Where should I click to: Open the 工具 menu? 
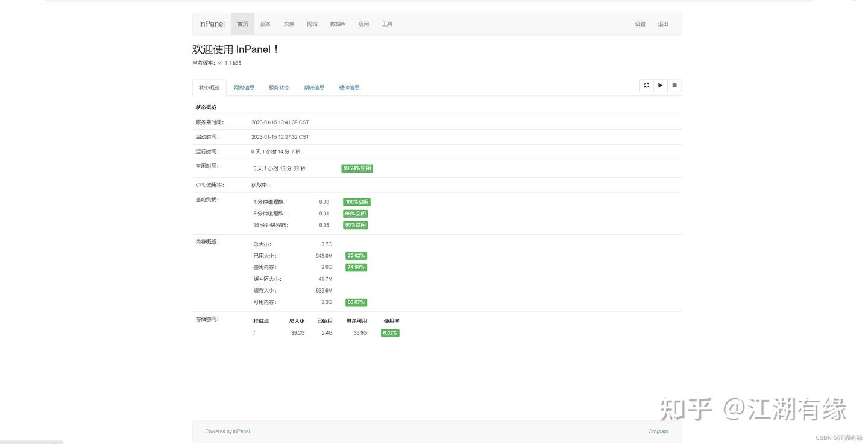pos(387,24)
